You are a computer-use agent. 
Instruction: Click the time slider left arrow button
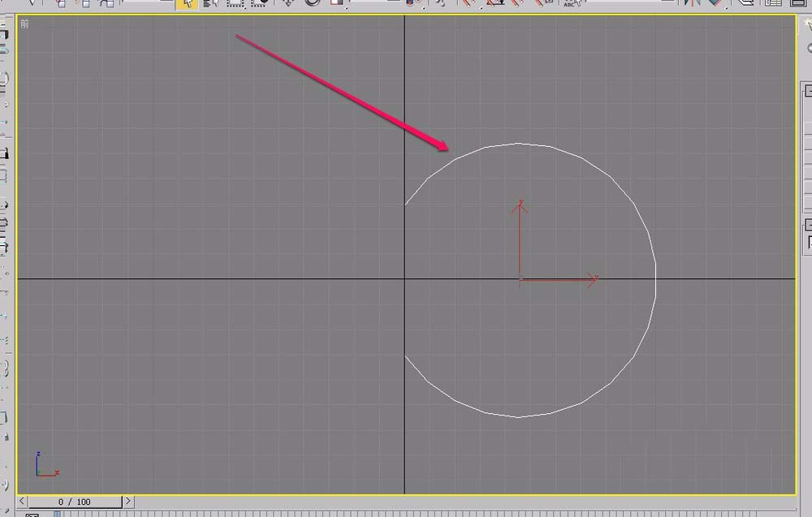click(x=22, y=502)
